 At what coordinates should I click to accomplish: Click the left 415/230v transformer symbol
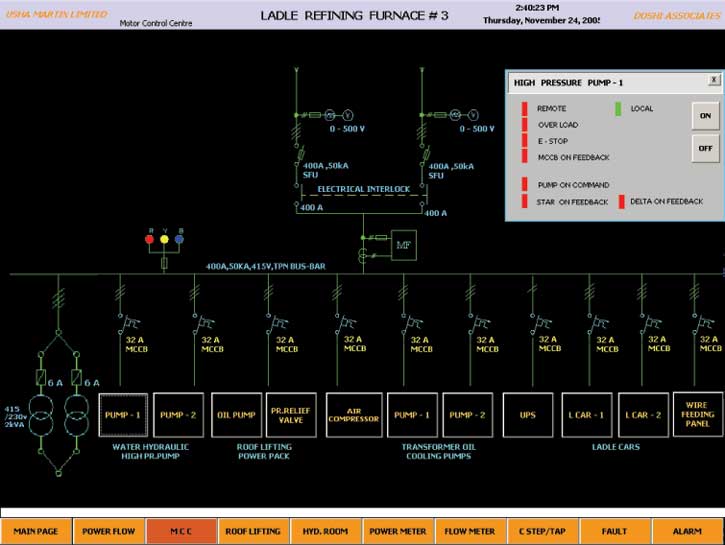[x=41, y=416]
